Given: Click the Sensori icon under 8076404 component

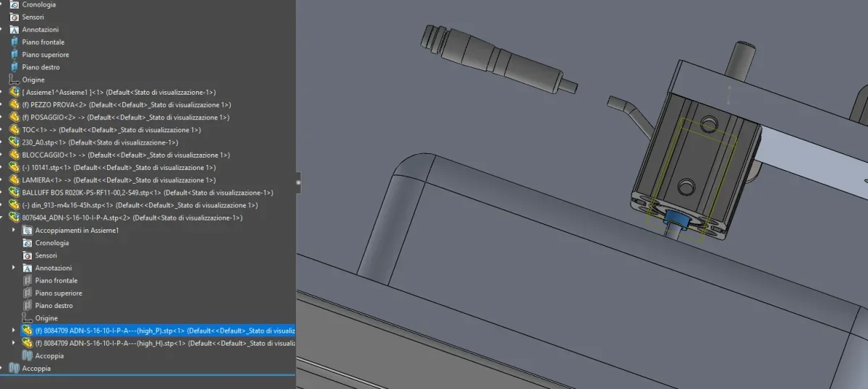Looking at the screenshot, I should coord(27,255).
